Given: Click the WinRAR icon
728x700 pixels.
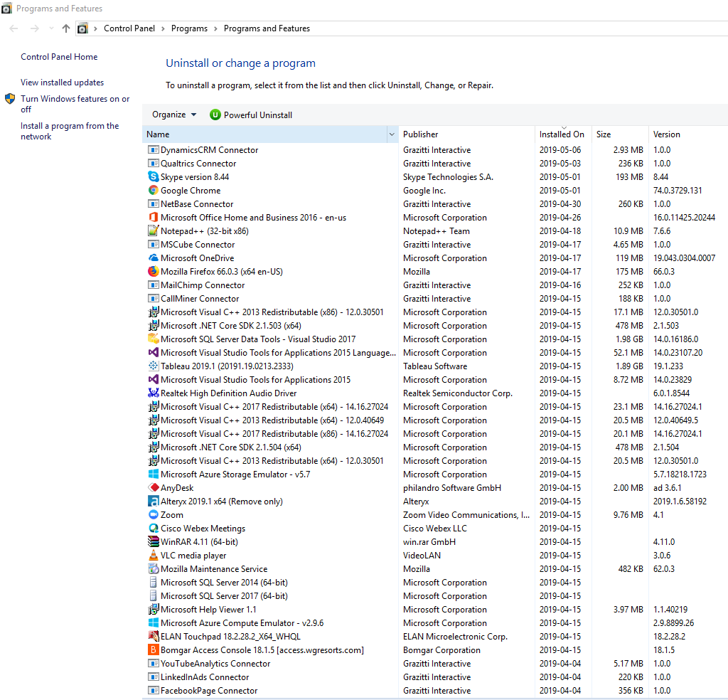Looking at the screenshot, I should coord(154,541).
